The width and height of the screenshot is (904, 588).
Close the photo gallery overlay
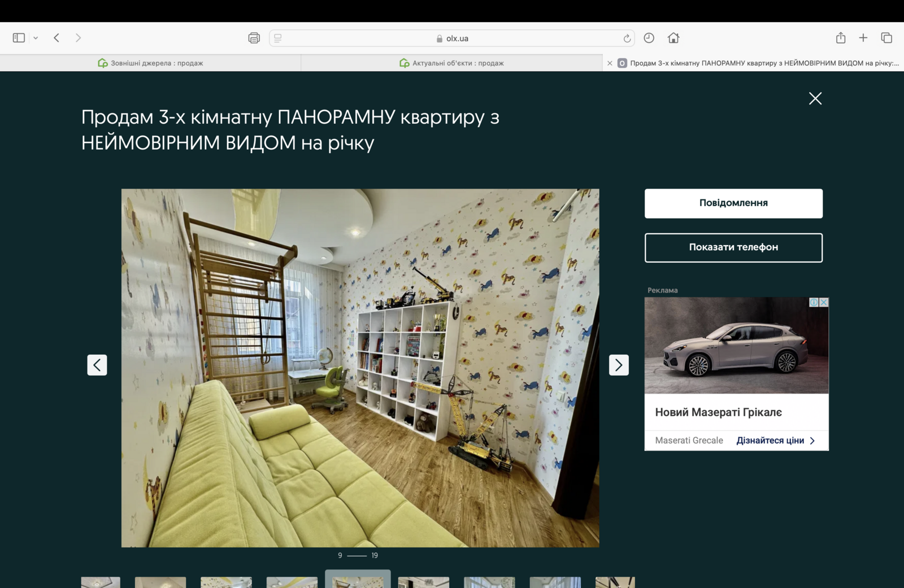[815, 98]
